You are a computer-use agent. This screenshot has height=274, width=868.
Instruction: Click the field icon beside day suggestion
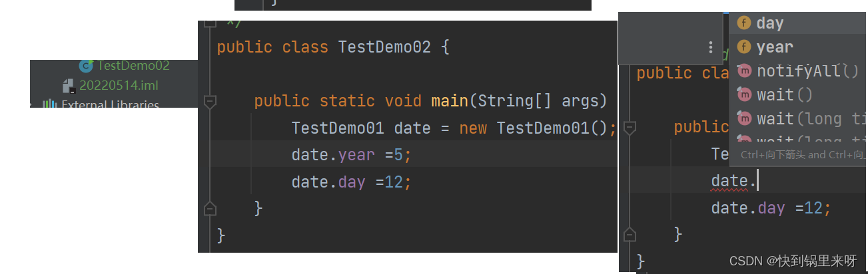point(744,23)
